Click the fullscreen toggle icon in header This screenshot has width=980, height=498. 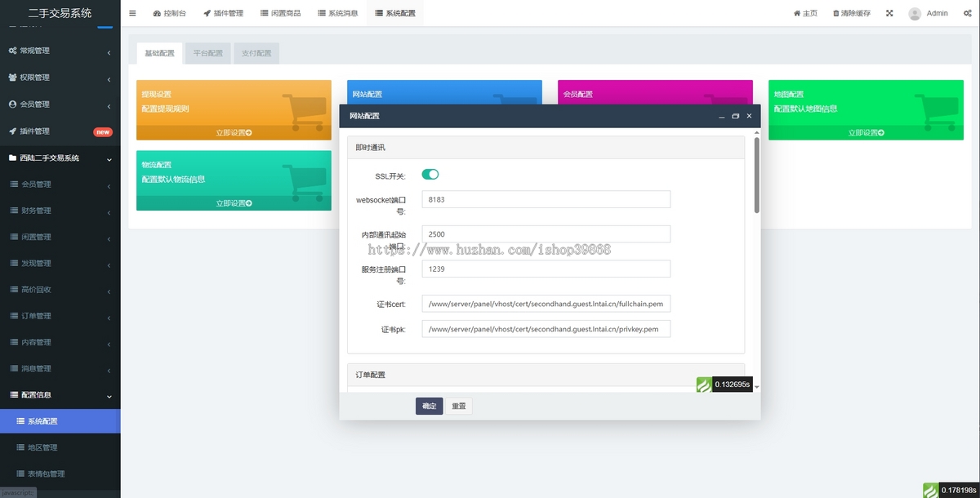click(889, 13)
